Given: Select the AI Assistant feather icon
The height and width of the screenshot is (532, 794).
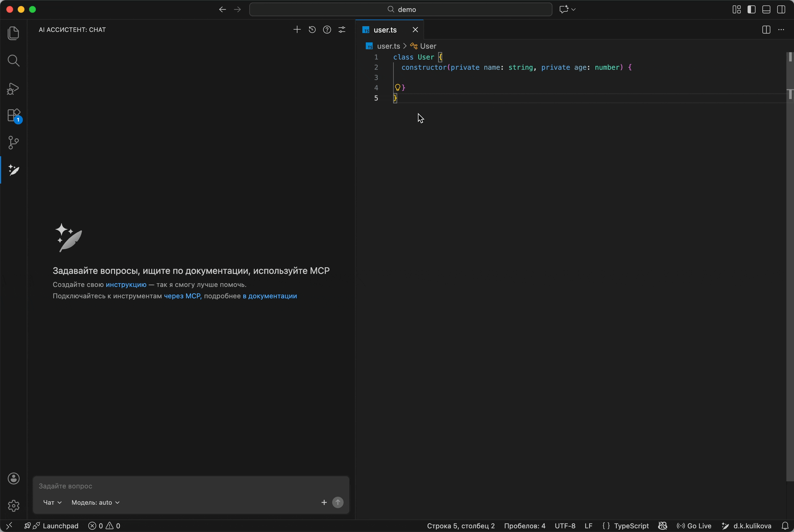Looking at the screenshot, I should 14,170.
